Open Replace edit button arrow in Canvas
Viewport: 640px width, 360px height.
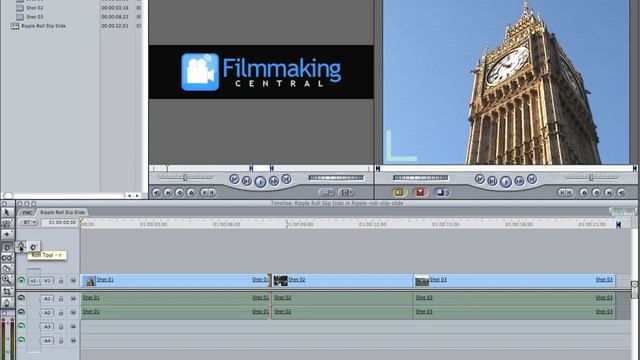(447, 192)
